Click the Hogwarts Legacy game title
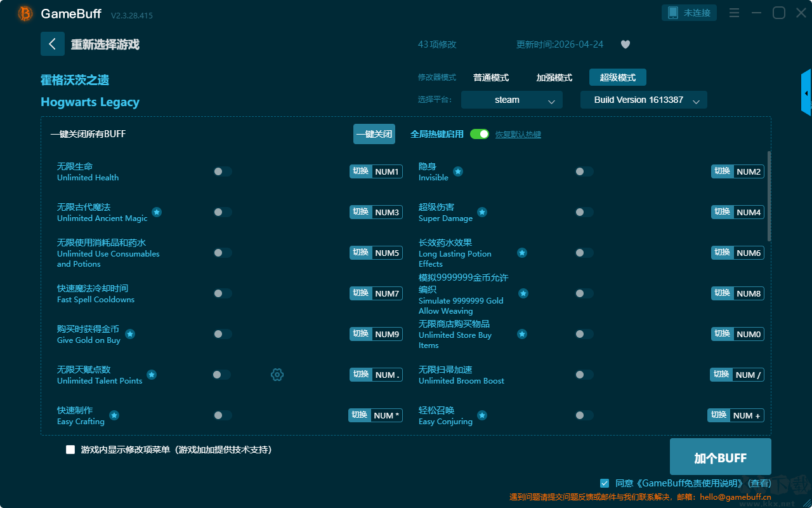The image size is (812, 508). (90, 102)
